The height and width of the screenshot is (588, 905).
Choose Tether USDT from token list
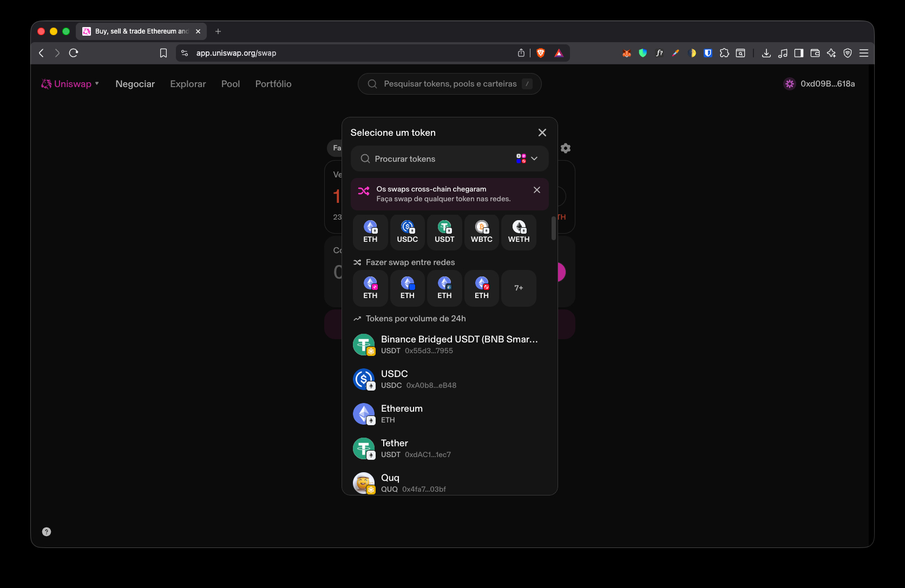click(x=450, y=448)
